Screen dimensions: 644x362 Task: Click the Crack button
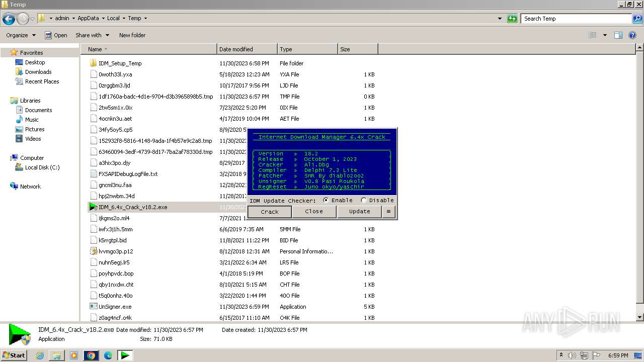click(270, 212)
